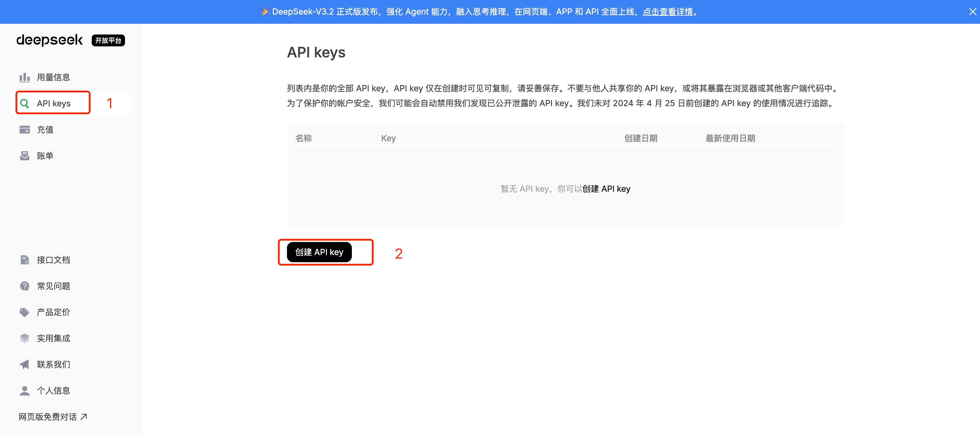Screen dimensions: 980x437
Task: Click the product pricing tag icon
Action: pos(25,312)
